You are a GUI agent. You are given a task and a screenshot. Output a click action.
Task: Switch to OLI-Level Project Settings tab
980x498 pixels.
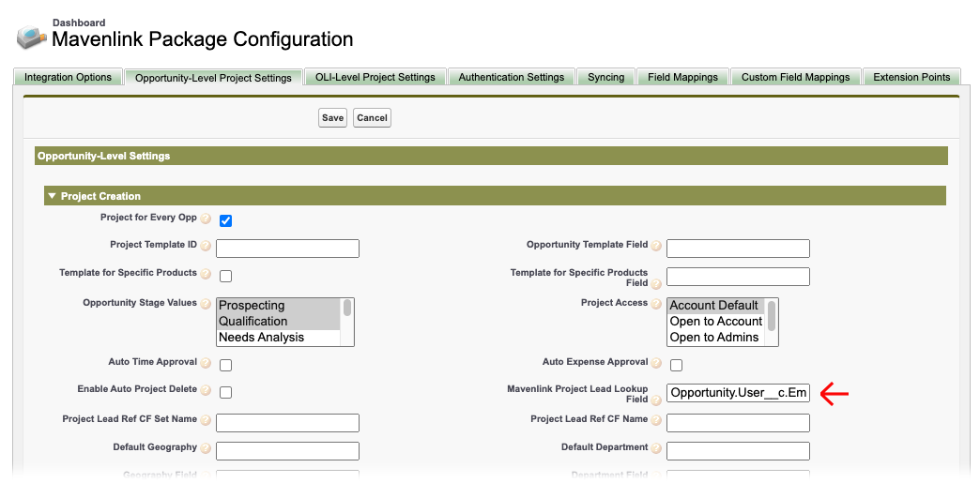pyautogui.click(x=375, y=77)
